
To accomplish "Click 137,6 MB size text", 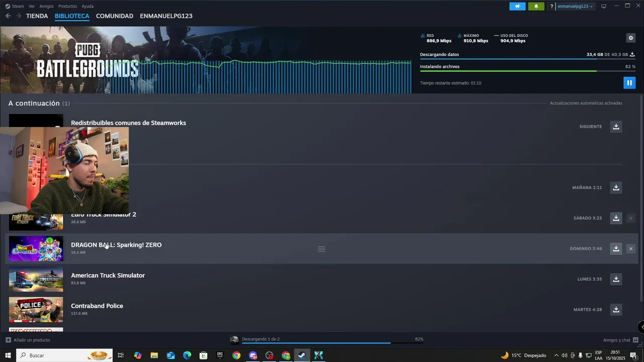I will [x=79, y=313].
